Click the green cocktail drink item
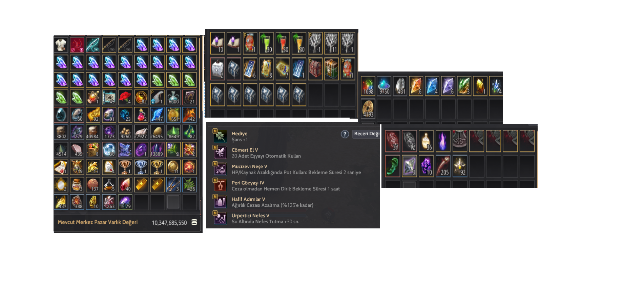 (x=266, y=43)
